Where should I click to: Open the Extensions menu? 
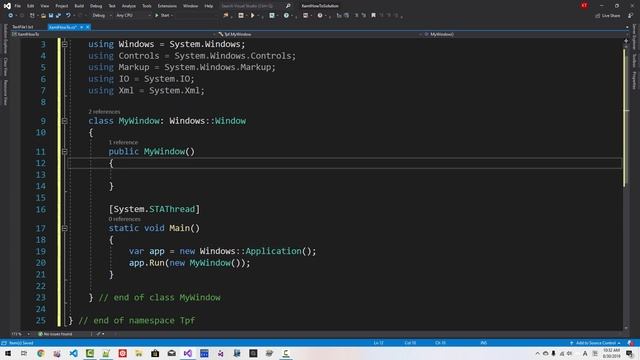[167, 6]
